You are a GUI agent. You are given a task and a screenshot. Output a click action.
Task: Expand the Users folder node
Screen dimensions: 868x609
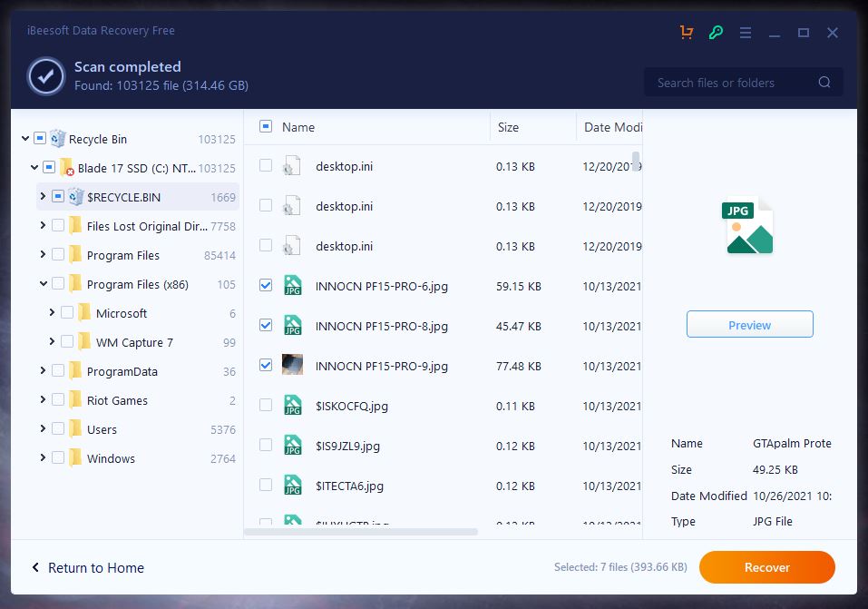coord(43,429)
